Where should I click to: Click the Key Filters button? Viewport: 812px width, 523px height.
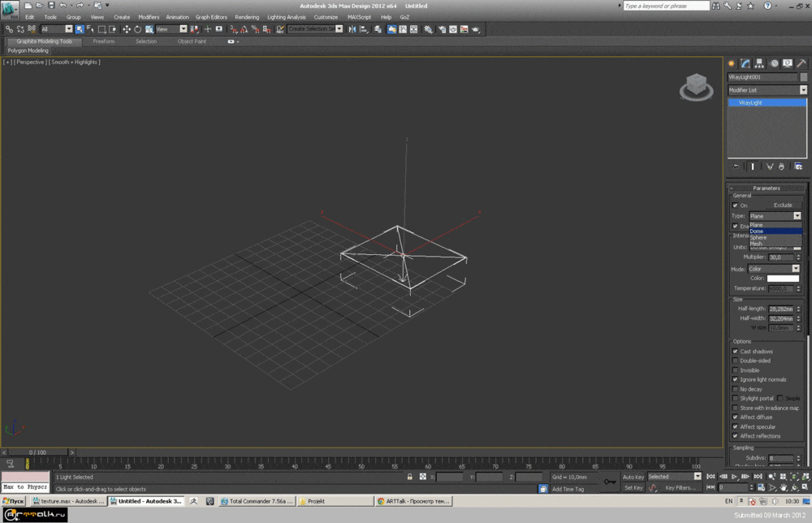(680, 488)
